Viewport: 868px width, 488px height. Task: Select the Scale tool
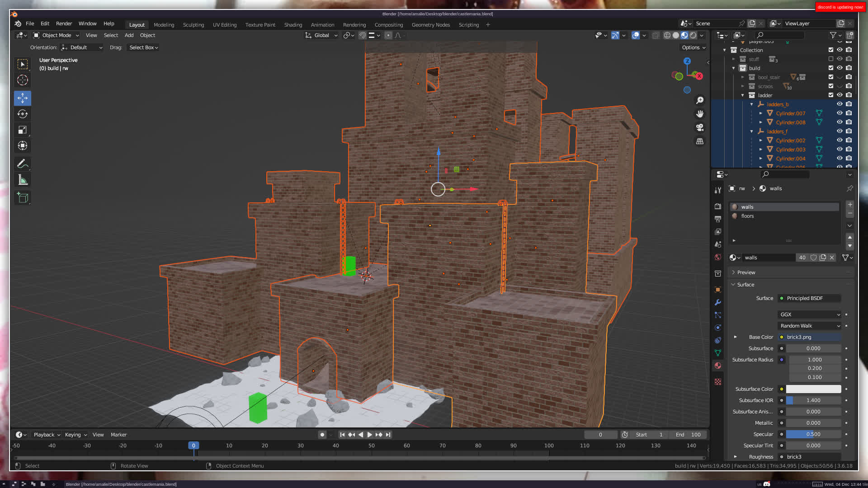(23, 130)
